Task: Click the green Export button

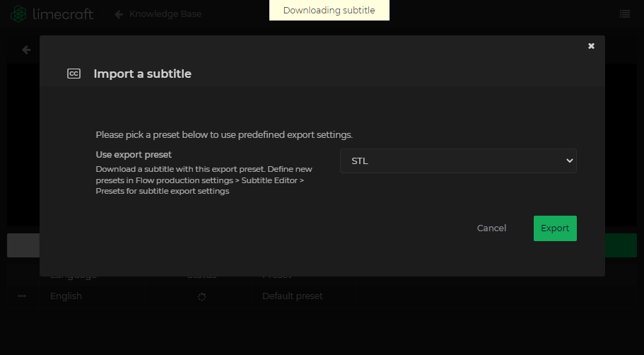Action: [x=555, y=228]
